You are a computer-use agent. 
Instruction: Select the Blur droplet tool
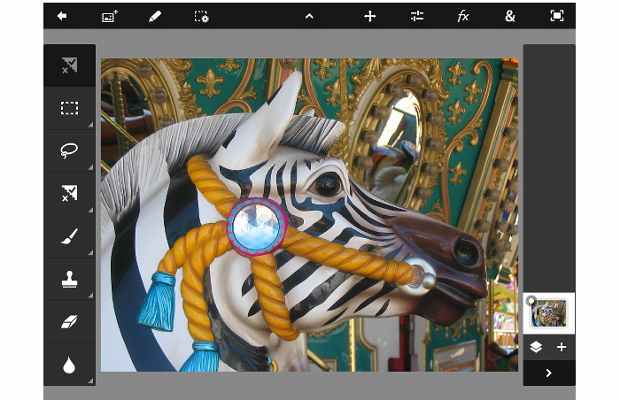pyautogui.click(x=69, y=365)
